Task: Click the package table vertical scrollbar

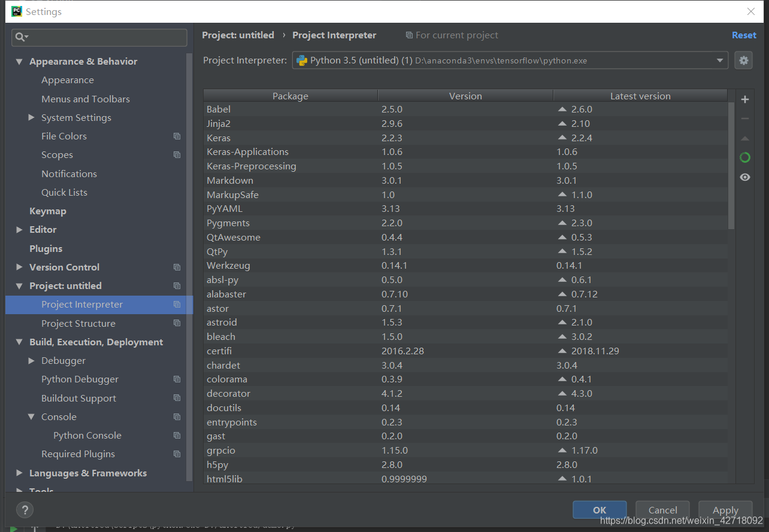Action: (731, 166)
